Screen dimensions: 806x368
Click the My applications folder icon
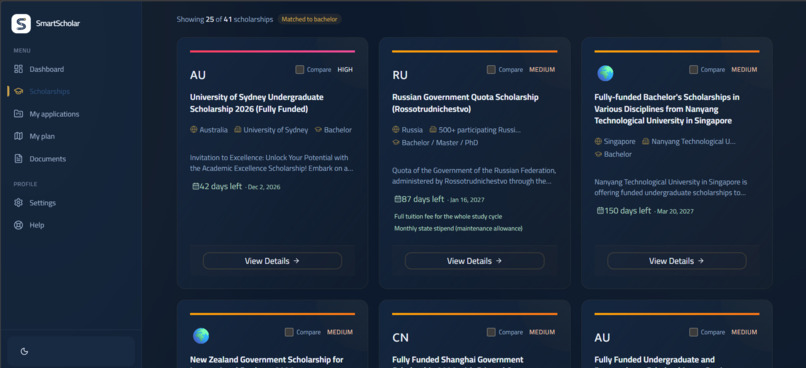click(19, 114)
